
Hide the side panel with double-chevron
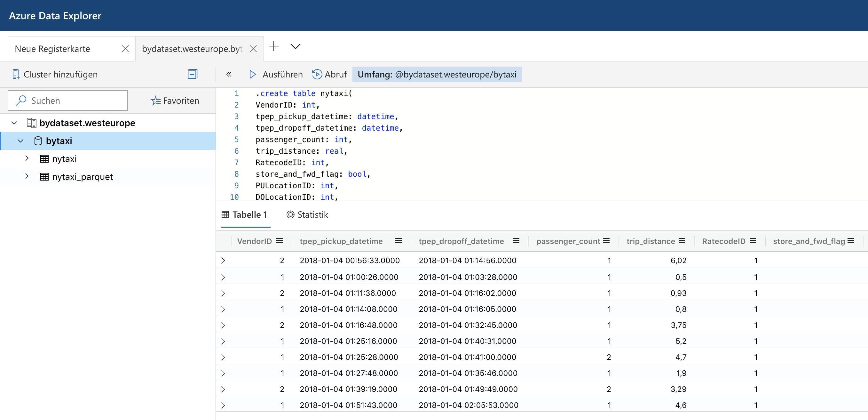tap(229, 74)
